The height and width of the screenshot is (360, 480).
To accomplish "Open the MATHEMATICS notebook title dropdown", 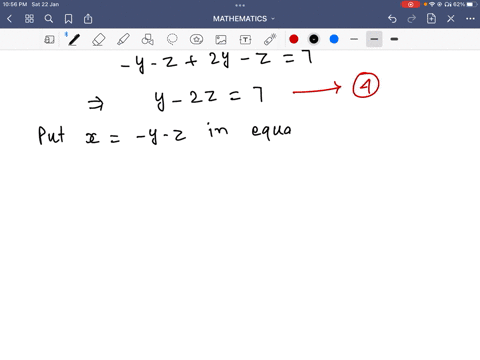I will pos(244,19).
